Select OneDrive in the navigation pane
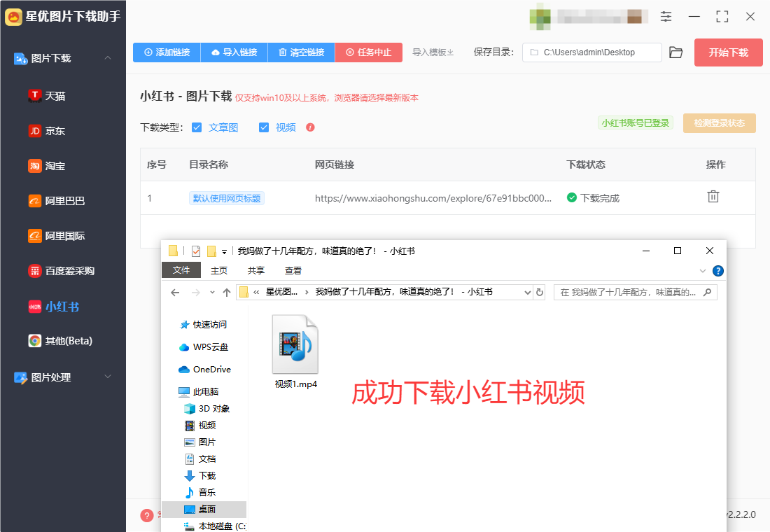The image size is (770, 532). click(205, 370)
